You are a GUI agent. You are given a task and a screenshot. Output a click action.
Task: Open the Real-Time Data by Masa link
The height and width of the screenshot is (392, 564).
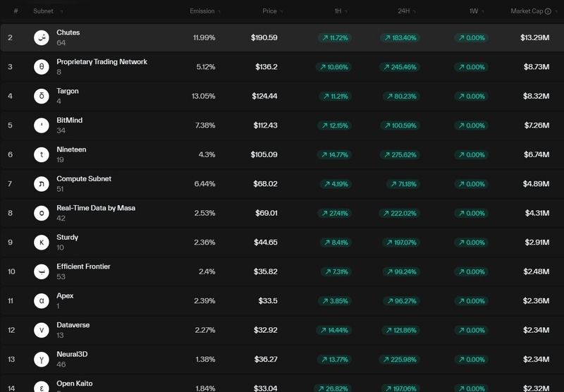coord(96,208)
